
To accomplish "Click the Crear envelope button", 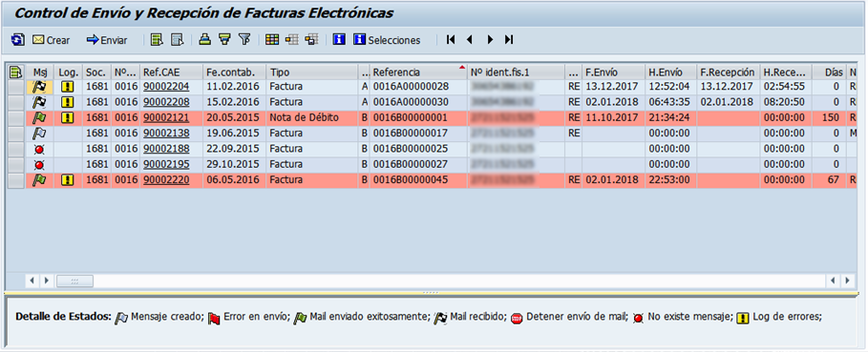I will (51, 40).
